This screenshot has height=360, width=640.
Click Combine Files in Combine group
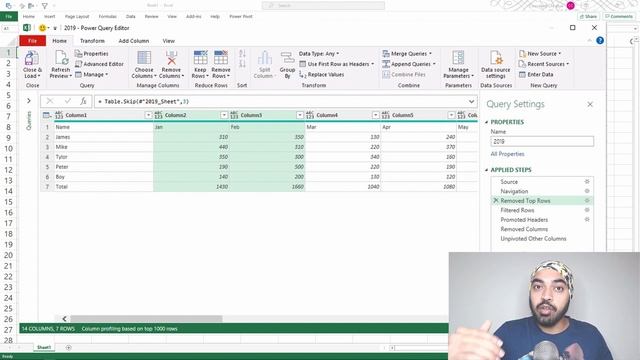tap(404, 75)
